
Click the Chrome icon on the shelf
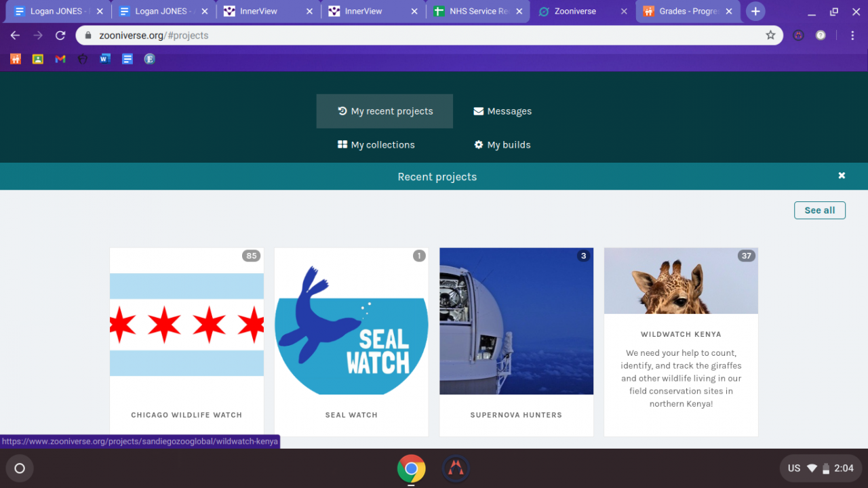pos(411,468)
